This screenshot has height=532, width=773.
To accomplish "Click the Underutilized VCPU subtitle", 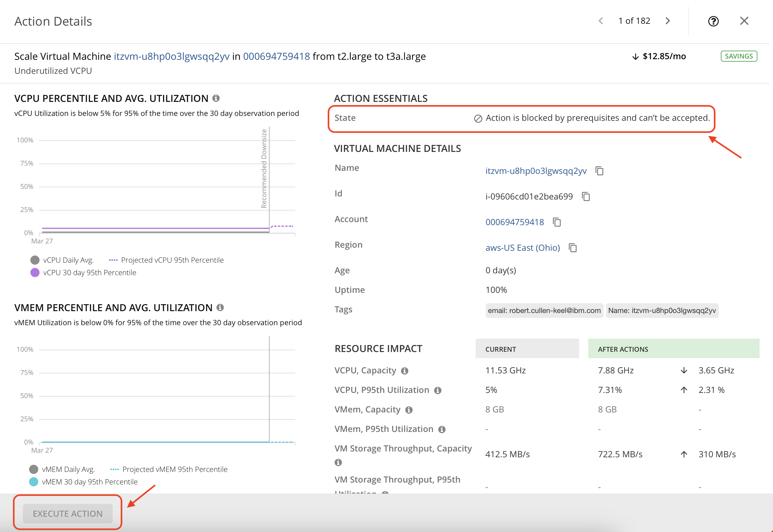I will point(53,71).
